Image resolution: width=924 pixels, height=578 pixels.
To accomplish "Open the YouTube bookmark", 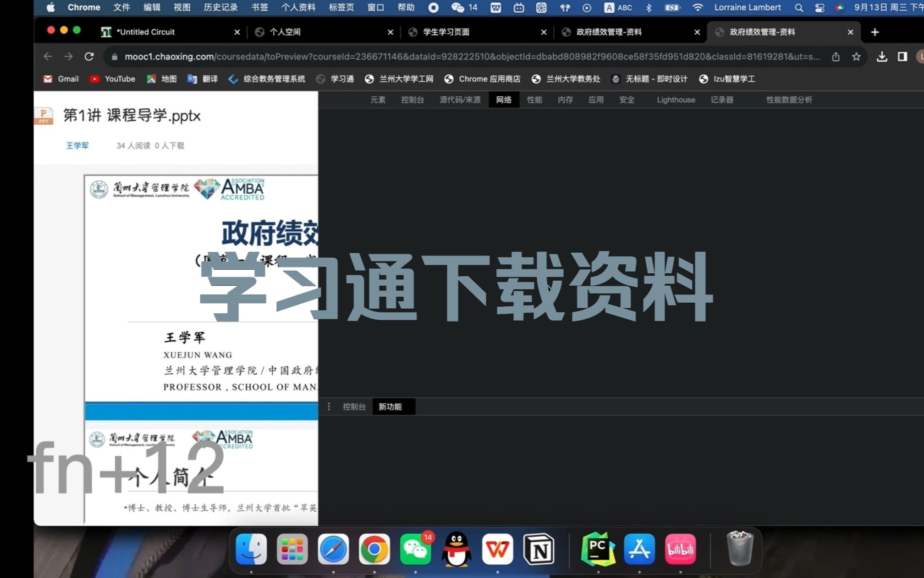I will (x=112, y=79).
